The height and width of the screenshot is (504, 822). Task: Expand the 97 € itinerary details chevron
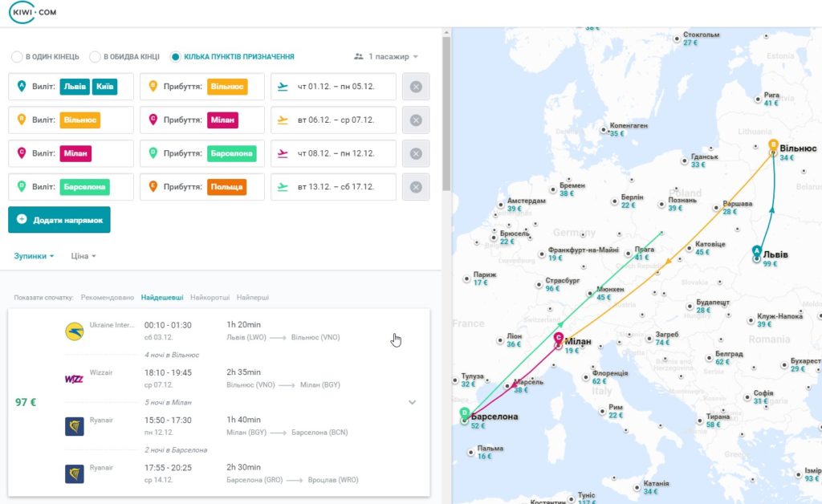pyautogui.click(x=412, y=402)
